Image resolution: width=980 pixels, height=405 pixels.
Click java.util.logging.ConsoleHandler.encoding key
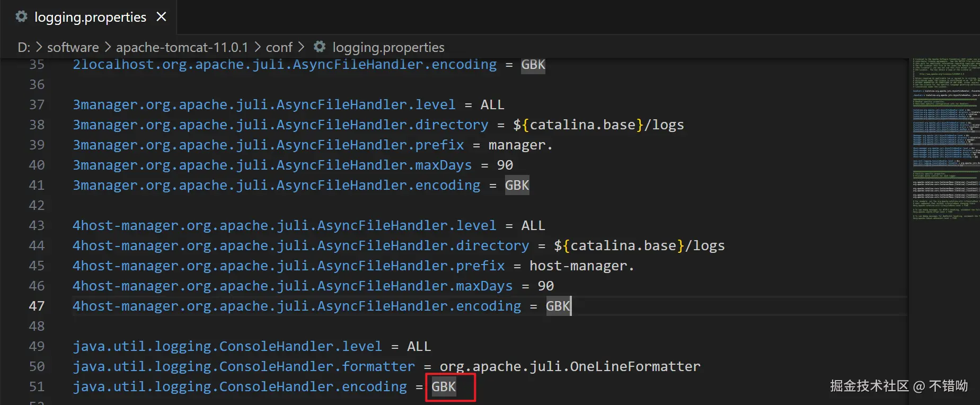(240, 386)
